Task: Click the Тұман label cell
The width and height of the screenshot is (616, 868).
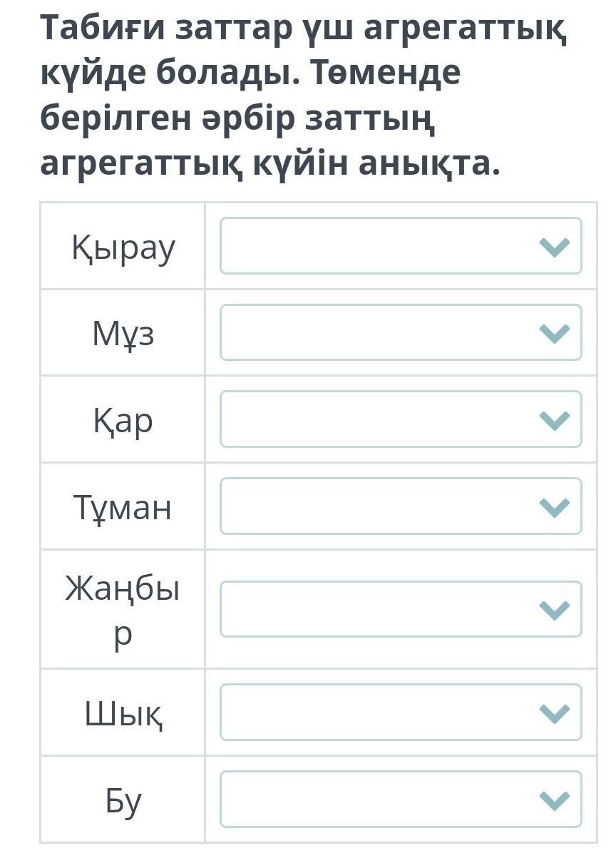Action: [123, 507]
